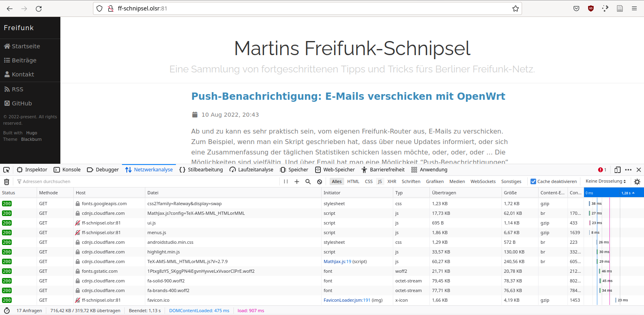This screenshot has width=644, height=315.
Task: Start performance analysis from stopwatch
Action: (x=7, y=311)
